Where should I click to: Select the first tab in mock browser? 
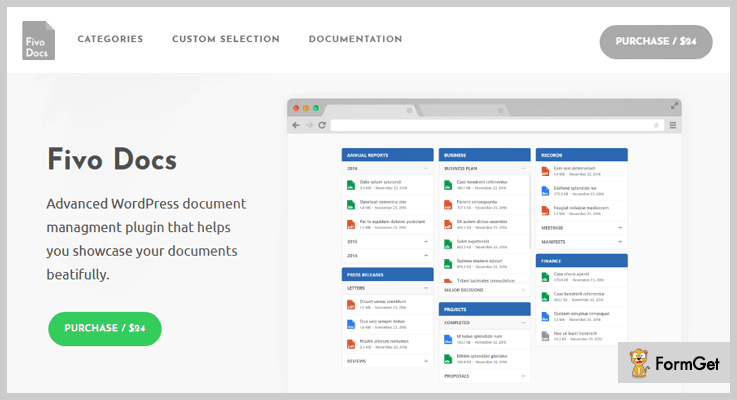click(370, 110)
